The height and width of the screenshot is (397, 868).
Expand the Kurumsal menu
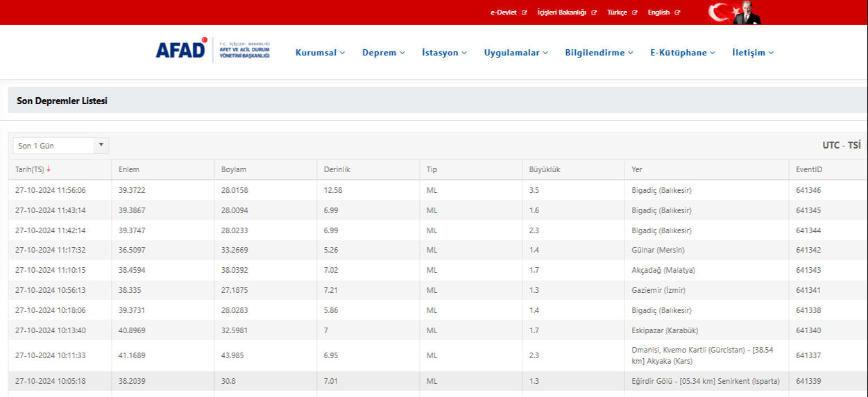[320, 53]
